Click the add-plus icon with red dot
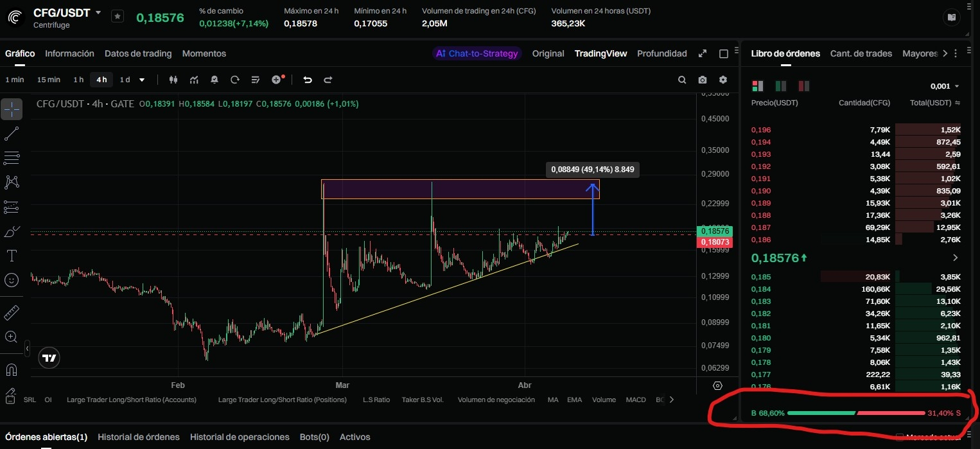The width and height of the screenshot is (980, 449). 277,80
